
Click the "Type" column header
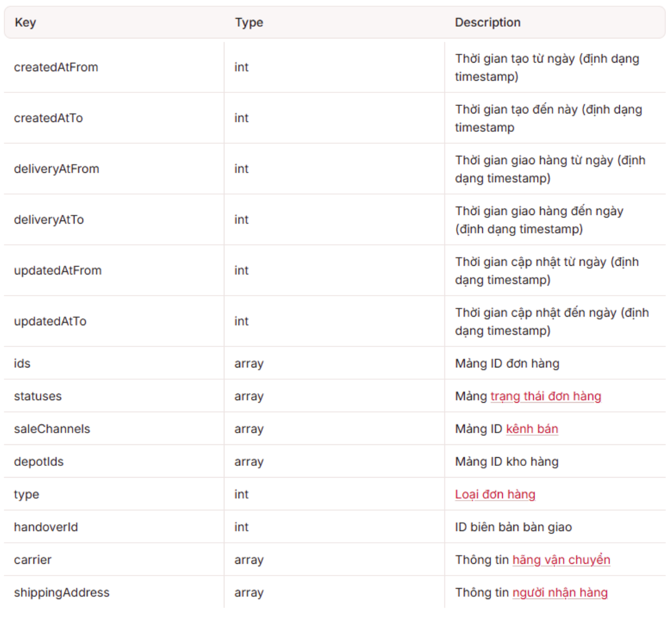[249, 23]
